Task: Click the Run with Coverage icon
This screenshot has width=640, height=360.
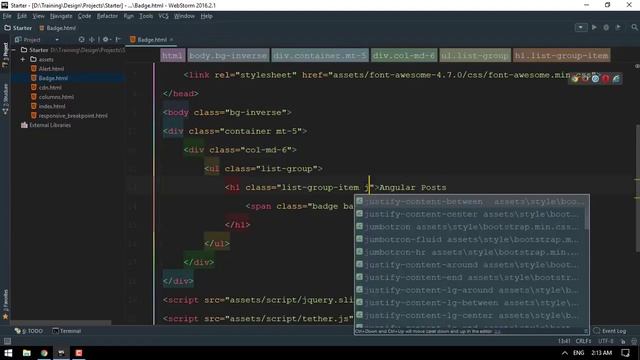Action: [618, 27]
